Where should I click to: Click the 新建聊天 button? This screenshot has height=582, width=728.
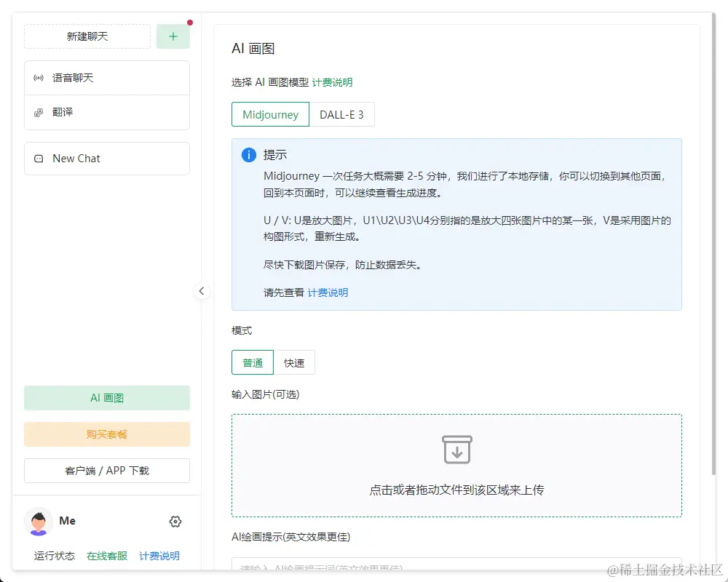point(87,36)
